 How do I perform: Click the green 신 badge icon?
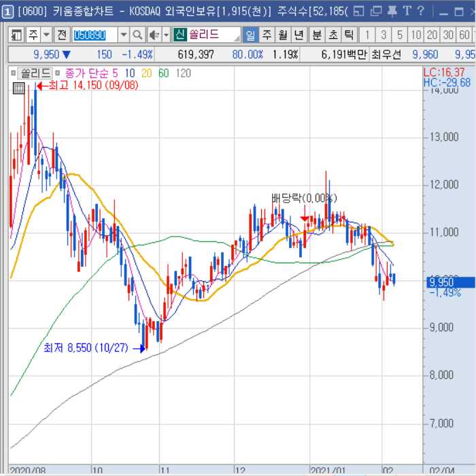180,35
